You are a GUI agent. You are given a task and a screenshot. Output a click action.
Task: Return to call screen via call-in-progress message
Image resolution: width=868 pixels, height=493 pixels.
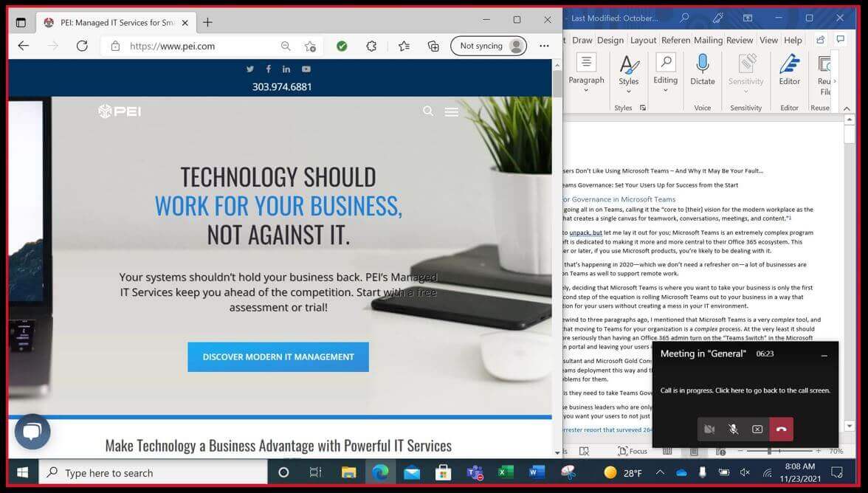745,390
